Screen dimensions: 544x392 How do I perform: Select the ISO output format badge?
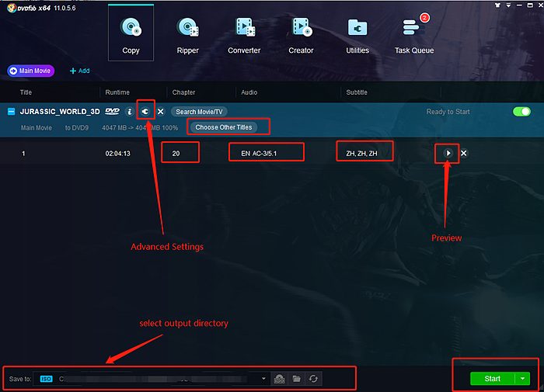pos(46,379)
